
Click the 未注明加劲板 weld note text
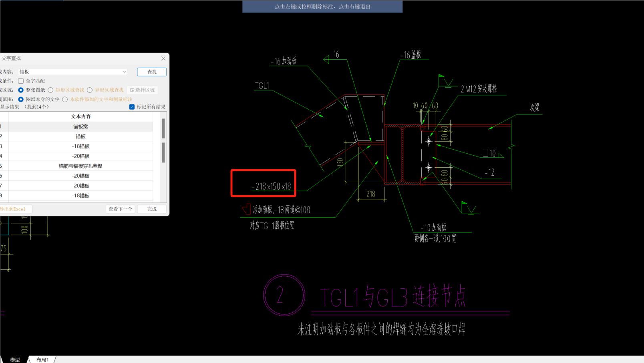pyautogui.click(x=381, y=329)
